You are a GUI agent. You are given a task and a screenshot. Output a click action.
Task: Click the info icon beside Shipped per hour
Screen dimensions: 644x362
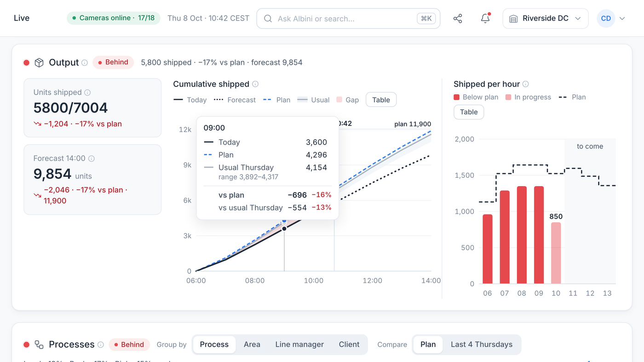(x=526, y=84)
